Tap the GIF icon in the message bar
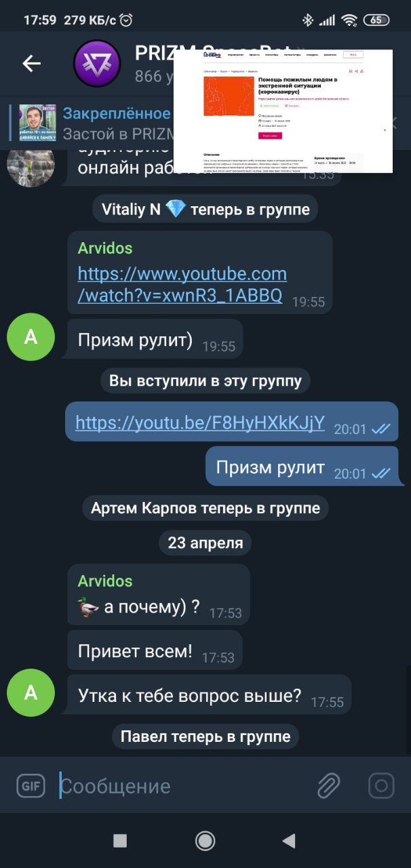411x868 pixels. click(x=30, y=786)
